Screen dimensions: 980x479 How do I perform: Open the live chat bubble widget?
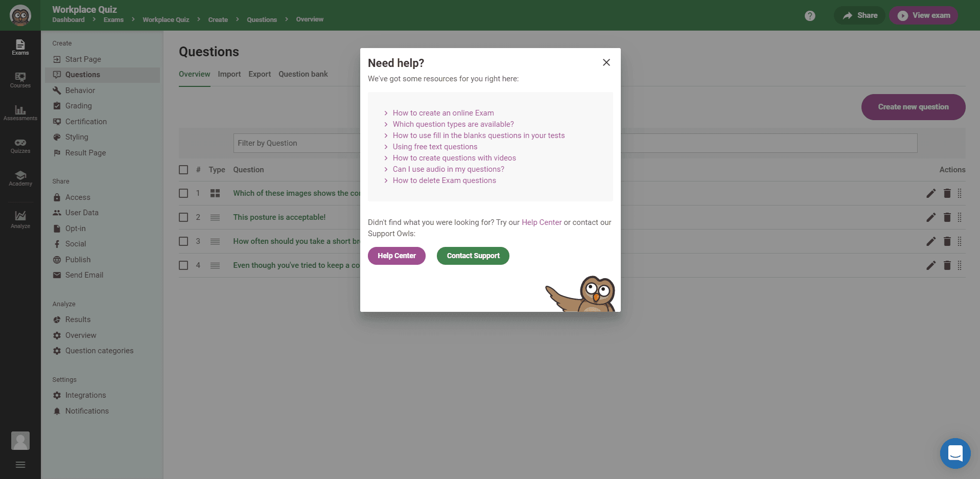955,453
